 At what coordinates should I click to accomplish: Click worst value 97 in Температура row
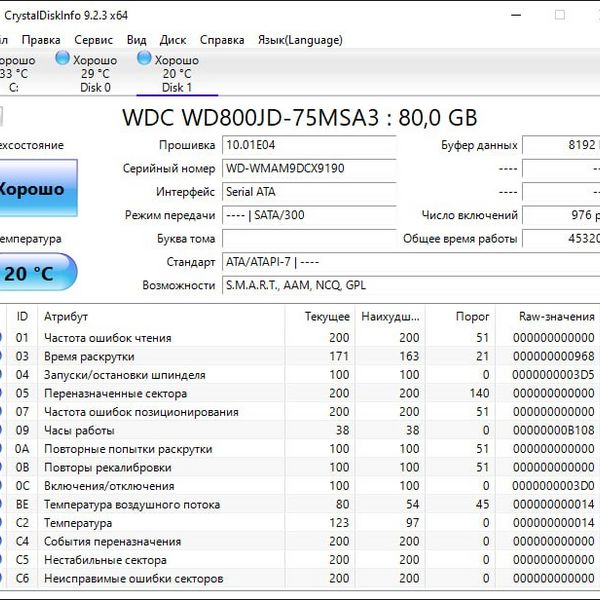[x=412, y=523]
